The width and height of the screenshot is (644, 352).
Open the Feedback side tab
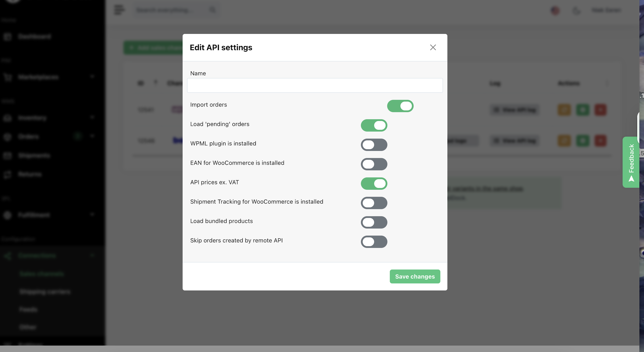click(631, 162)
